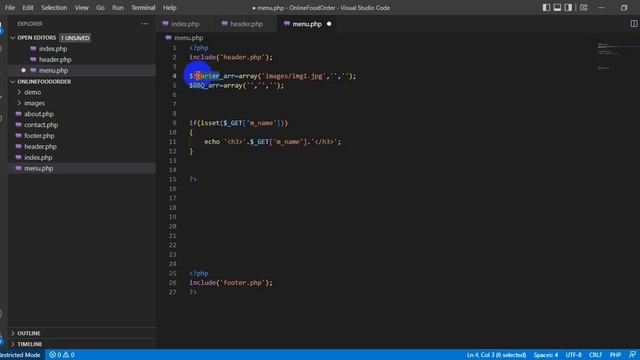The width and height of the screenshot is (640, 360).
Task: Click the php icon on index.php tab
Action: (x=165, y=24)
